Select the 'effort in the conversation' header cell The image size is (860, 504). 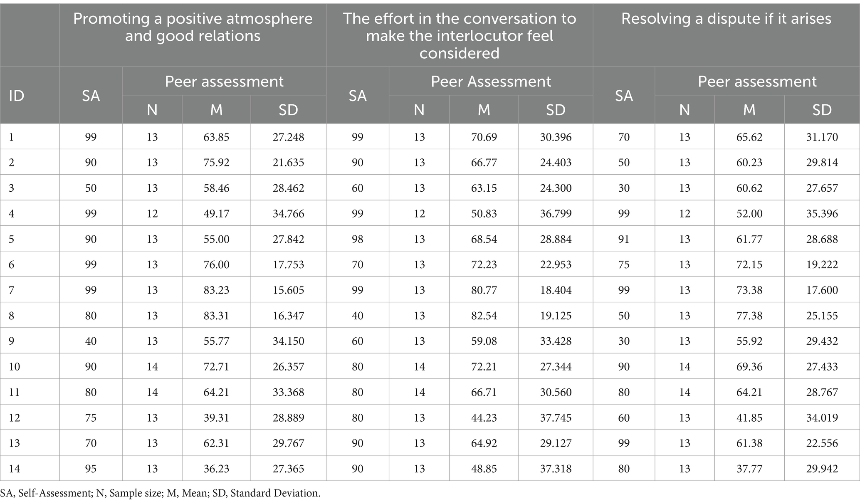pyautogui.click(x=460, y=36)
